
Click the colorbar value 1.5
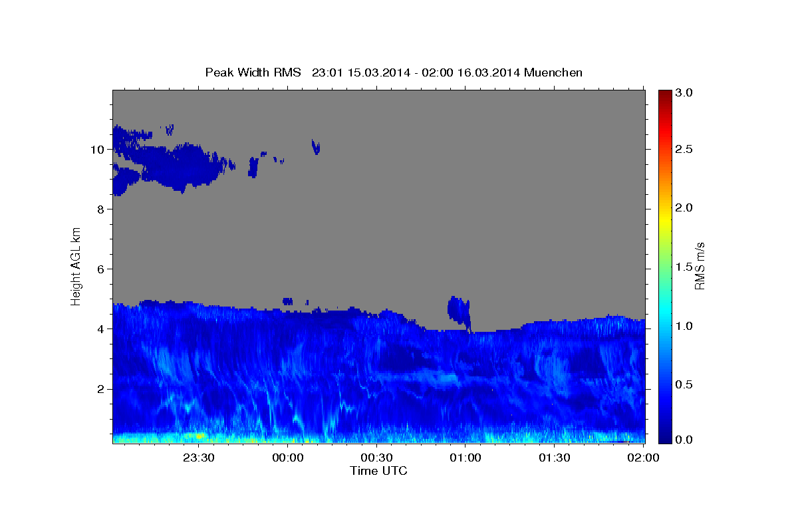[684, 267]
